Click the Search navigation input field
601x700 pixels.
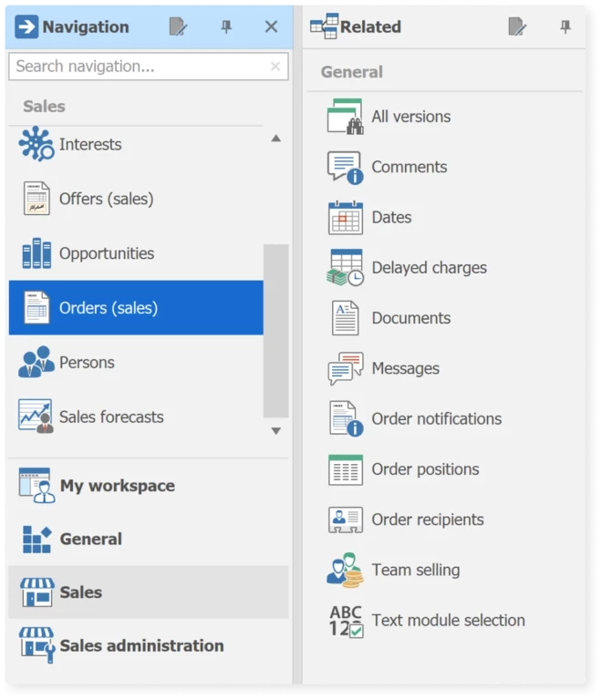click(137, 67)
